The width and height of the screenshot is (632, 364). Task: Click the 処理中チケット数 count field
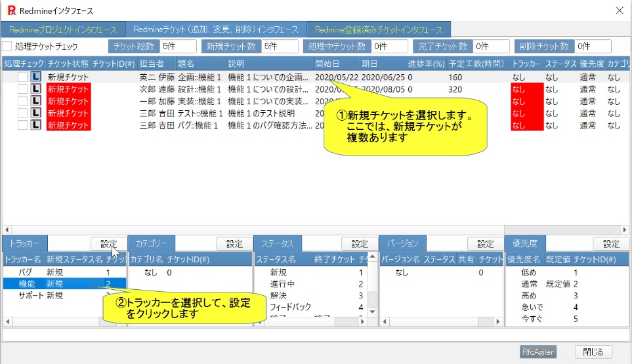[389, 47]
